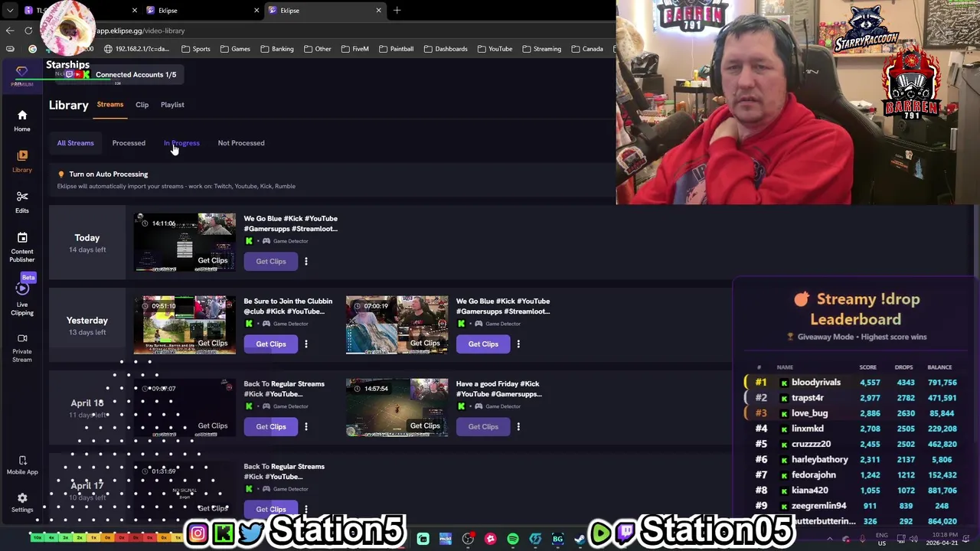Open the 192.168.2.1 bookmark

(x=137, y=49)
